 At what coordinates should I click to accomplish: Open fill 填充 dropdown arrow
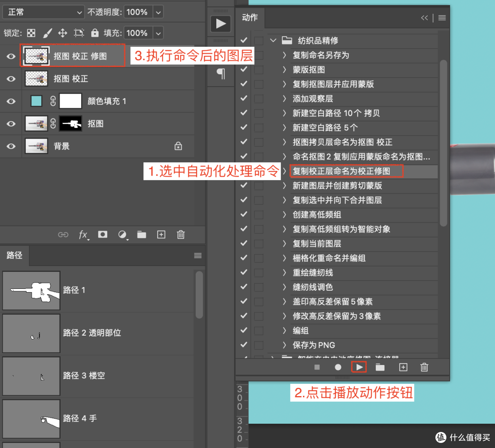(x=158, y=33)
